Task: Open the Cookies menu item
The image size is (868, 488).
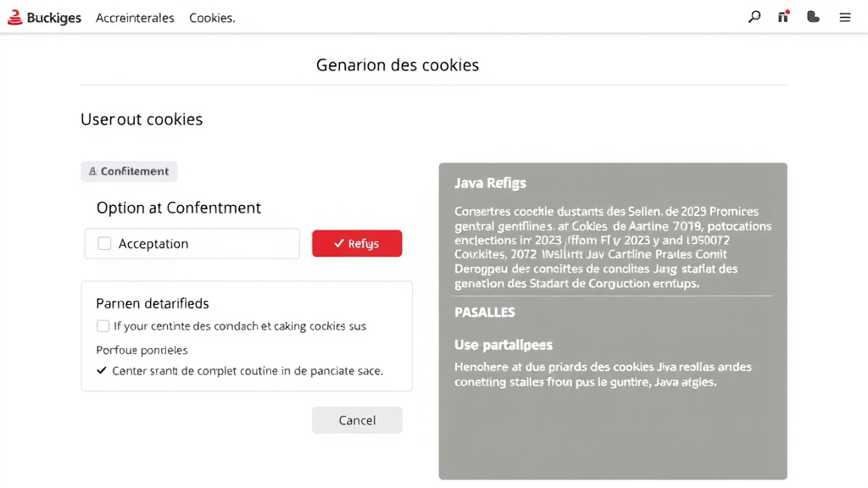Action: point(211,17)
